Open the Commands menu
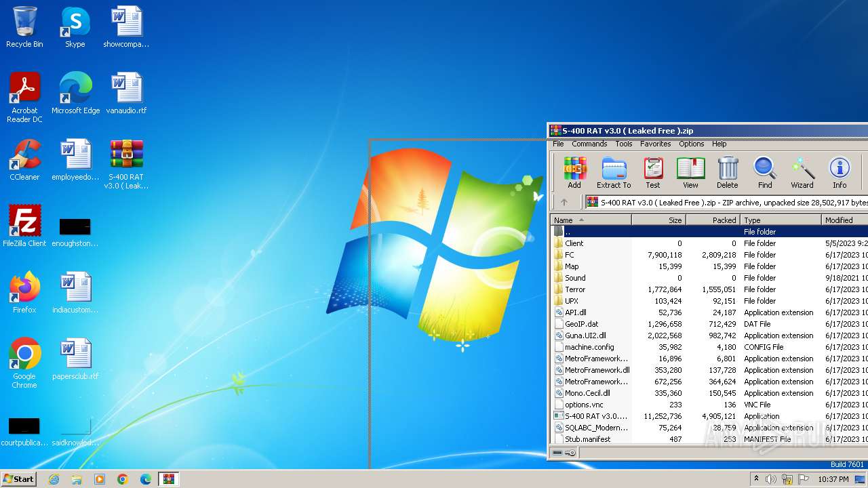This screenshot has width=868, height=488. point(589,144)
